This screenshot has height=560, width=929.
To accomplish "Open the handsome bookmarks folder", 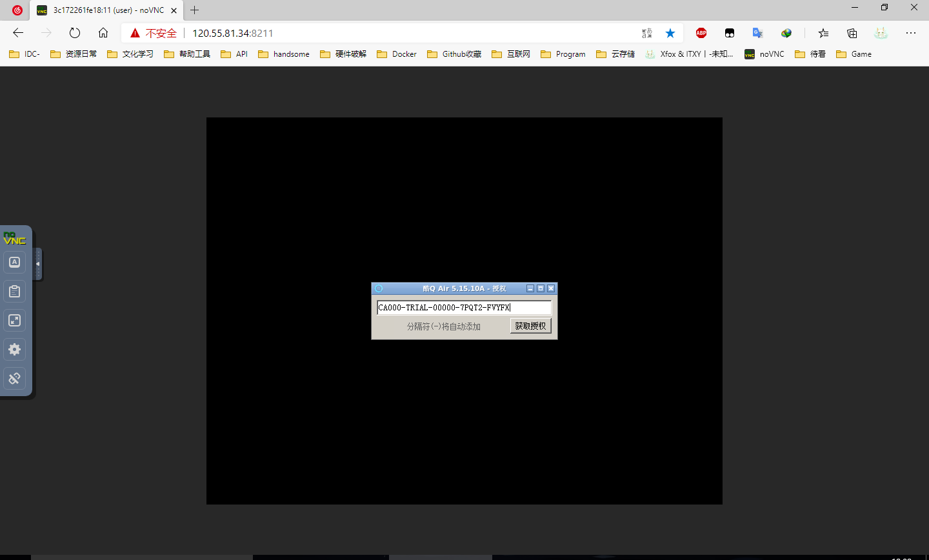I will coord(284,54).
